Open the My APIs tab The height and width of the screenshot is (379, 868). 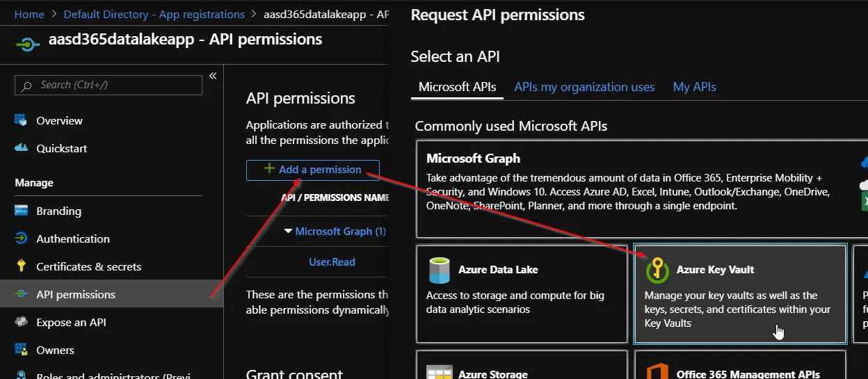[x=694, y=87]
